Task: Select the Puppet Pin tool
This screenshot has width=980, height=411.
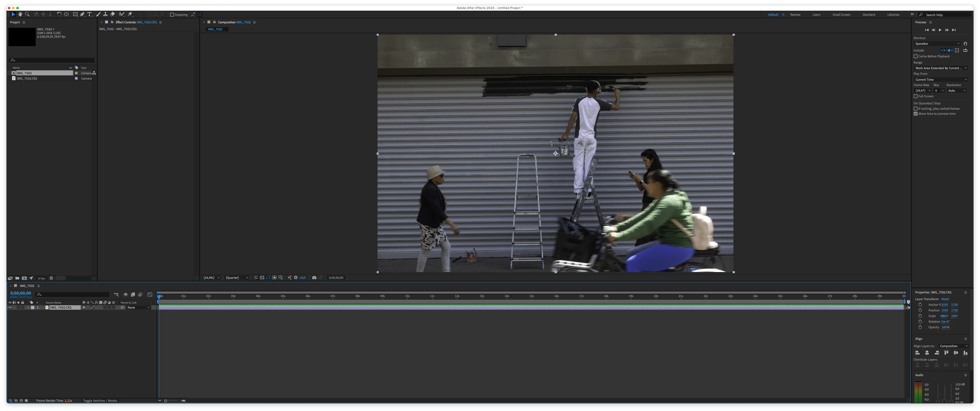Action: click(x=130, y=14)
